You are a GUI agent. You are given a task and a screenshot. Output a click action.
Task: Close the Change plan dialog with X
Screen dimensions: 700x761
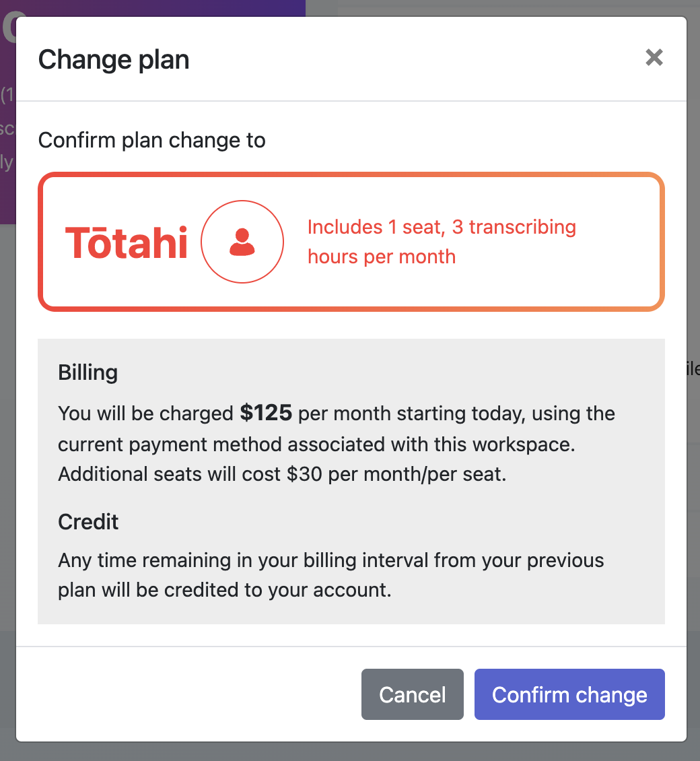point(654,57)
